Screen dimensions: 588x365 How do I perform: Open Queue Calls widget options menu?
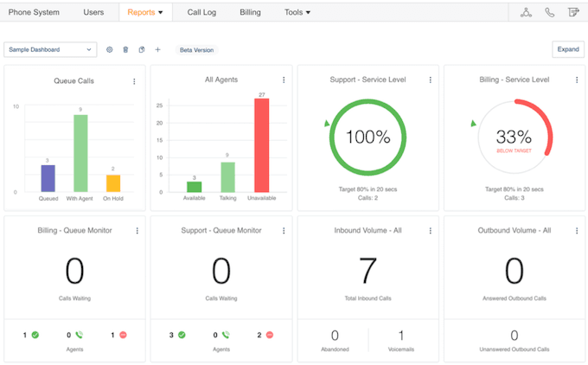coord(134,81)
